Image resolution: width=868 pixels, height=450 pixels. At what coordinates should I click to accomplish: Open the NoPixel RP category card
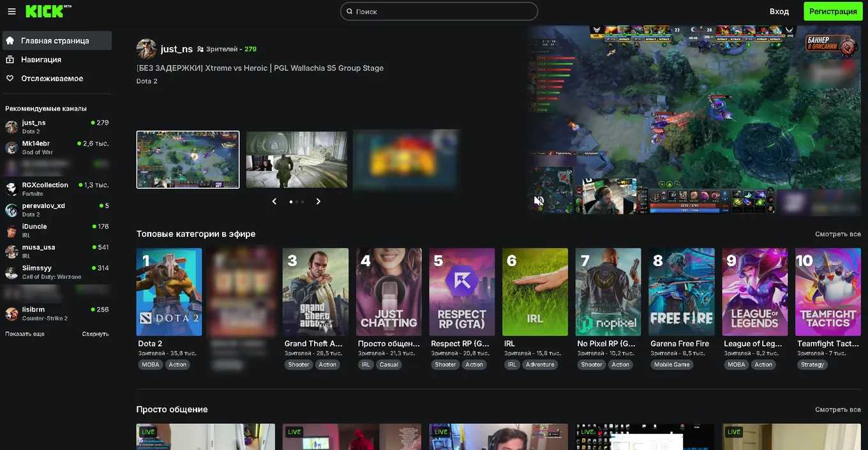click(608, 292)
